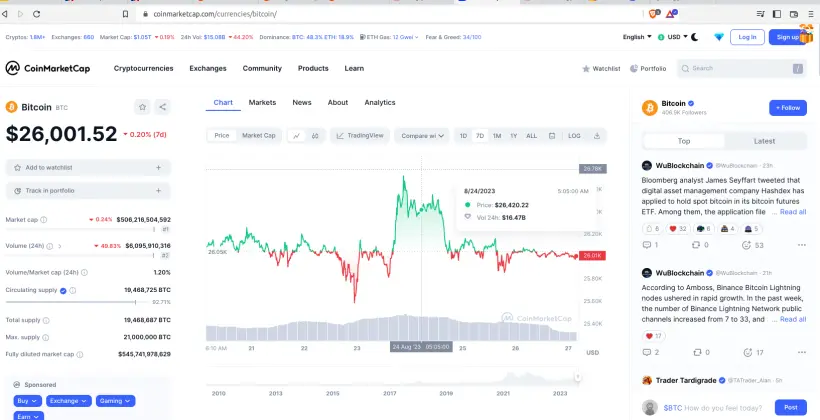820x420 pixels.
Task: Open the Buy sponsored dropdown
Action: pyautogui.click(x=27, y=401)
